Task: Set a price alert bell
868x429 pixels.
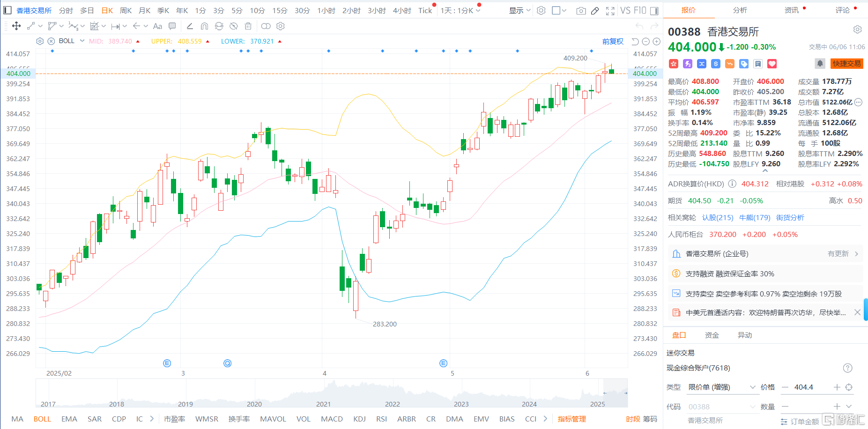Action: coord(820,63)
